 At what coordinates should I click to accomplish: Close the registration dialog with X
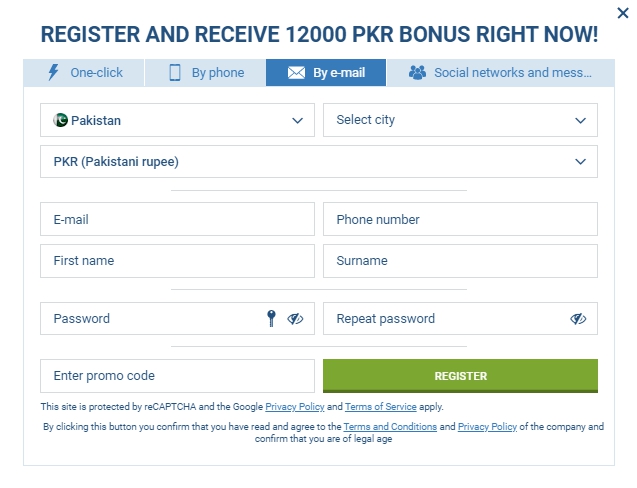pos(622,13)
